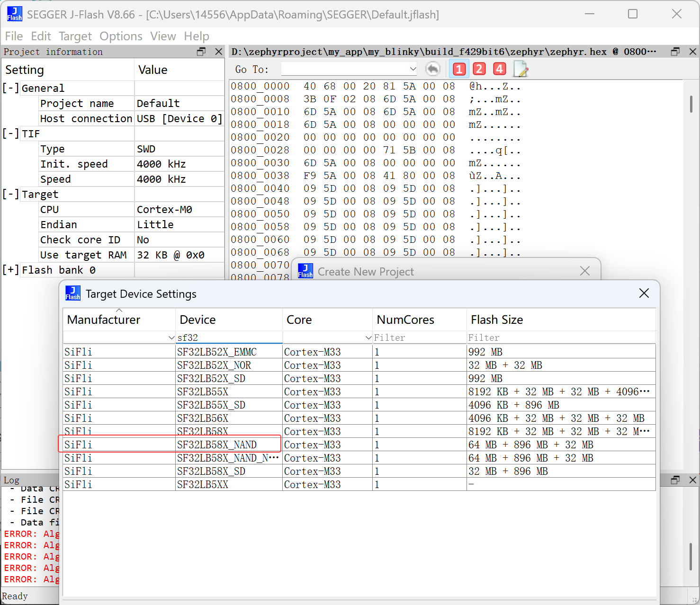Collapse the TIF settings group

tap(10, 133)
